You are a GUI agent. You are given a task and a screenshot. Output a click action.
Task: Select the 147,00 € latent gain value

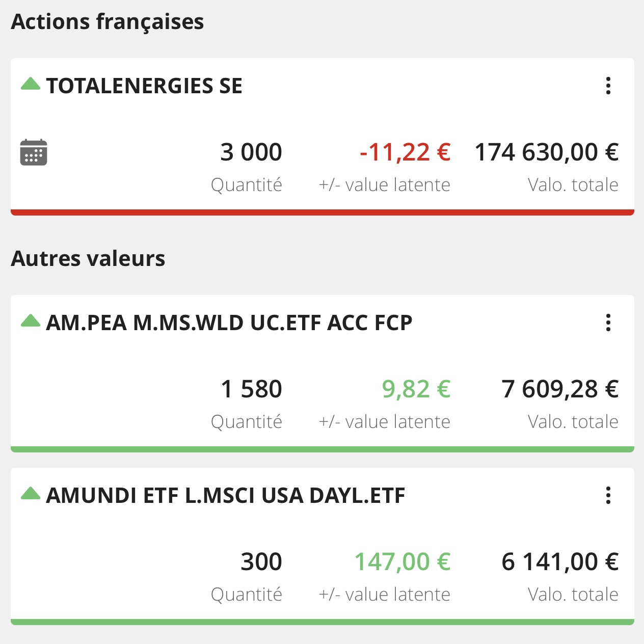click(403, 562)
